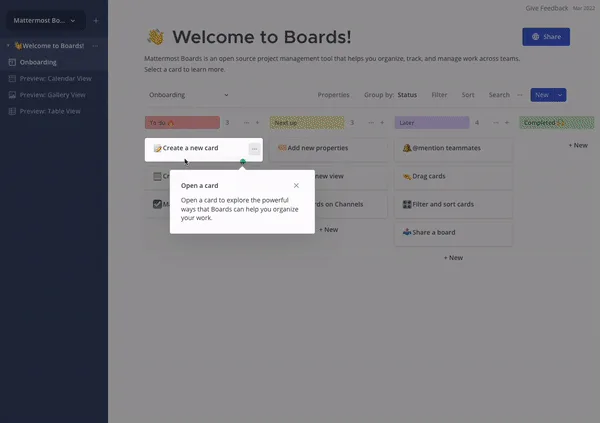The height and width of the screenshot is (423, 600).
Task: Open options on Create a new card
Action: click(254, 149)
